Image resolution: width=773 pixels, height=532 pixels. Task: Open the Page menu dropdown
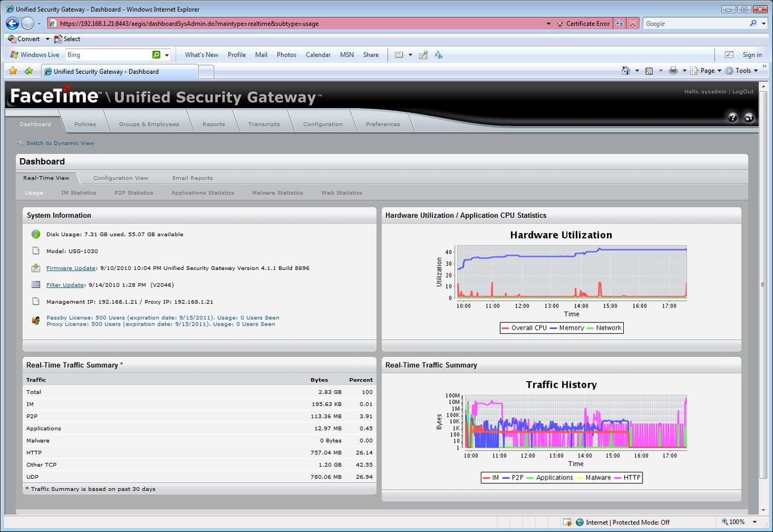[x=707, y=71]
